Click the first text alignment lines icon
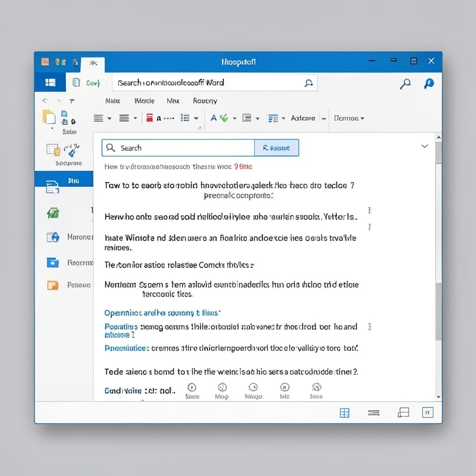Viewport: 476px width, 476px height. 99,118
